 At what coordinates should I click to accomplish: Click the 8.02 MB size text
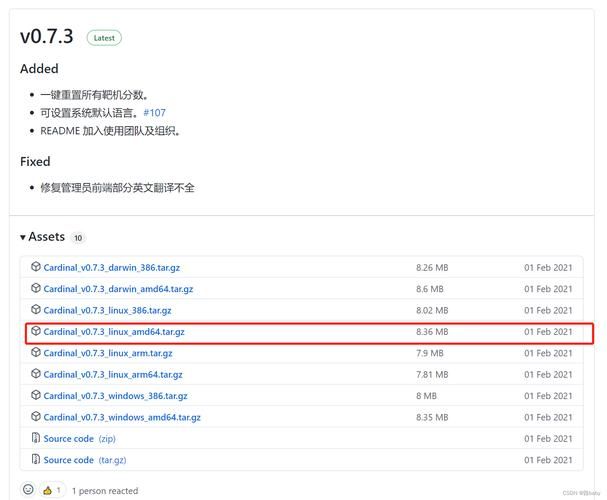(x=432, y=310)
